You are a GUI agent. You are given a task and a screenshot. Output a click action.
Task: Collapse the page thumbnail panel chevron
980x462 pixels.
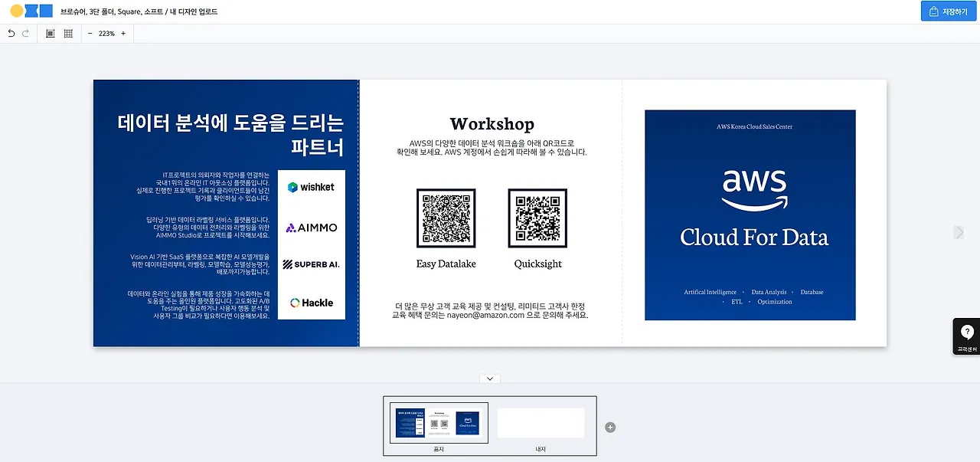click(x=490, y=378)
